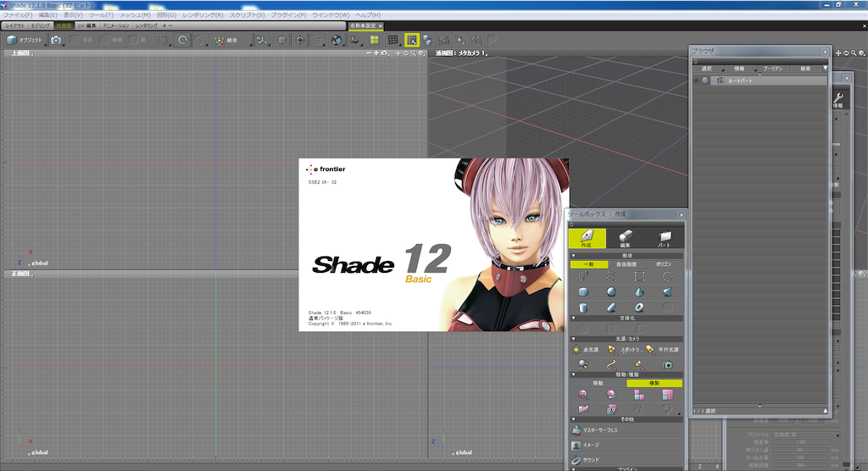Image resolution: width=868 pixels, height=471 pixels.
Task: Select the rectangle line shape tool
Action: tap(639, 276)
